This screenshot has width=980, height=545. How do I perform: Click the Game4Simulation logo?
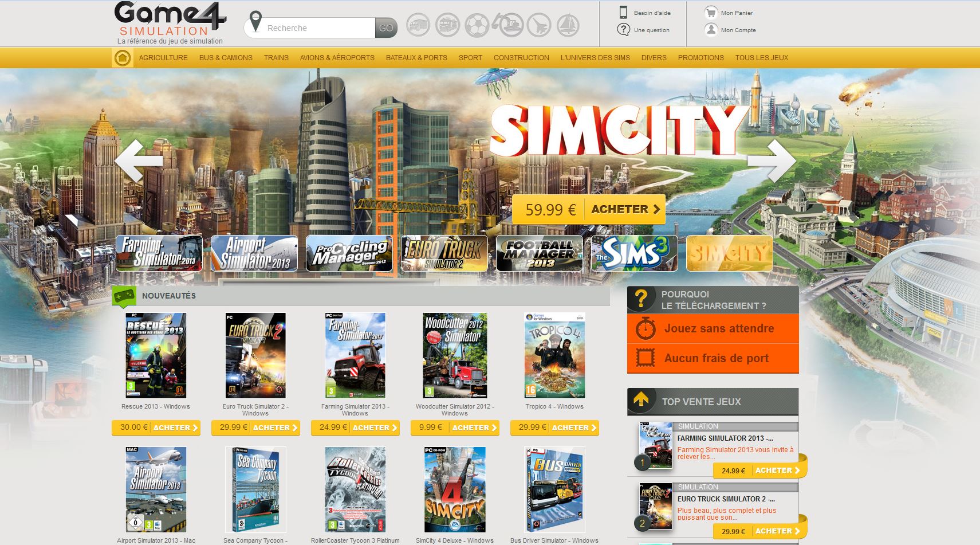pos(170,23)
